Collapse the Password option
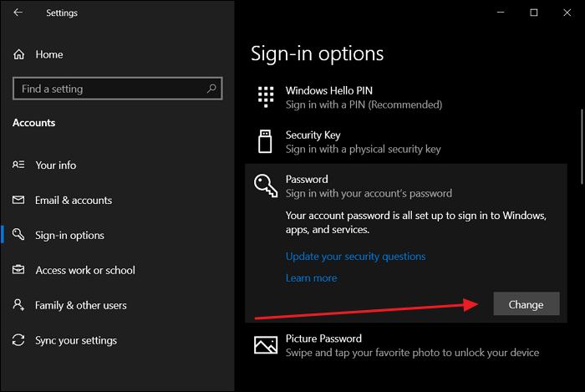Viewport: 585px width, 392px height. 406,186
